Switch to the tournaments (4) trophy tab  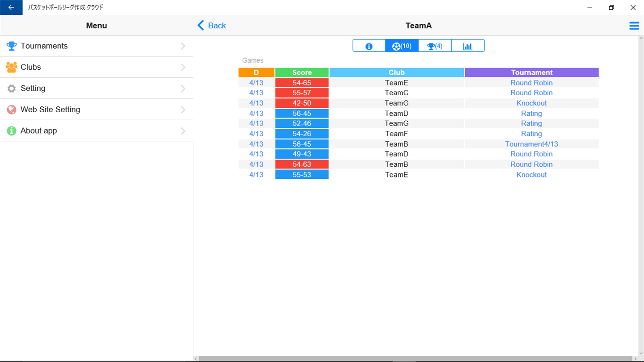tap(435, 46)
